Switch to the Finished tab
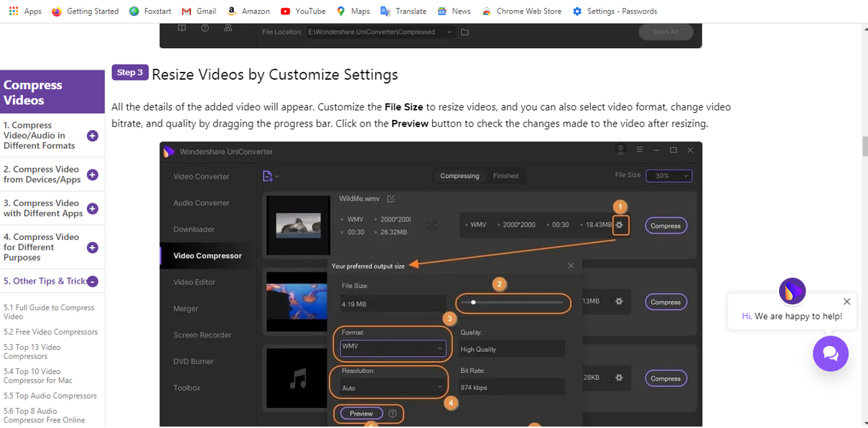The image size is (868, 428). coord(505,176)
